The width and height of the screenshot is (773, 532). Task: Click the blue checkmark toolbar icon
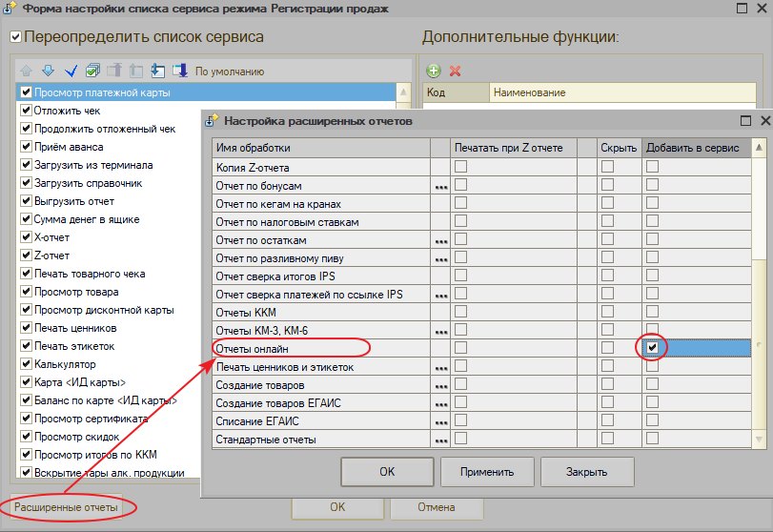coord(71,71)
